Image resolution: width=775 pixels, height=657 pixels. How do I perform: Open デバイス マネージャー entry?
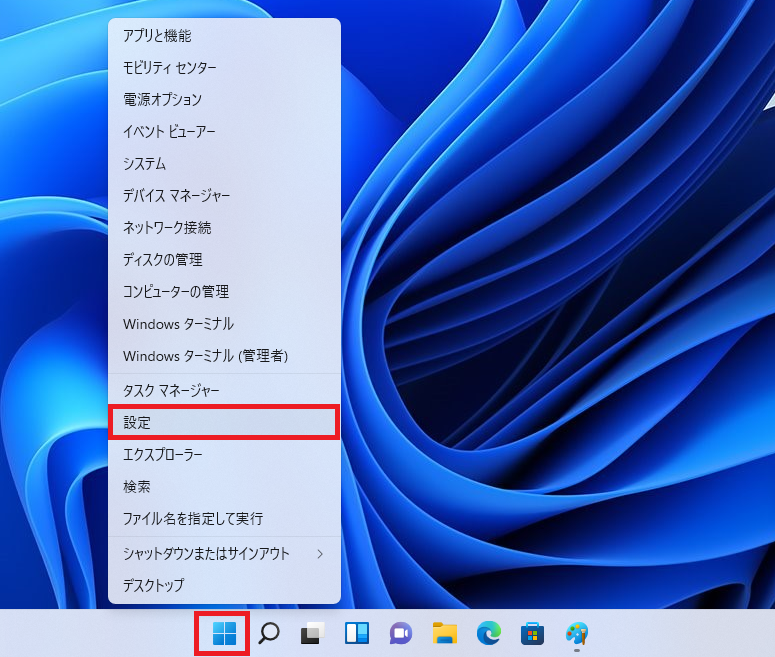pos(224,196)
